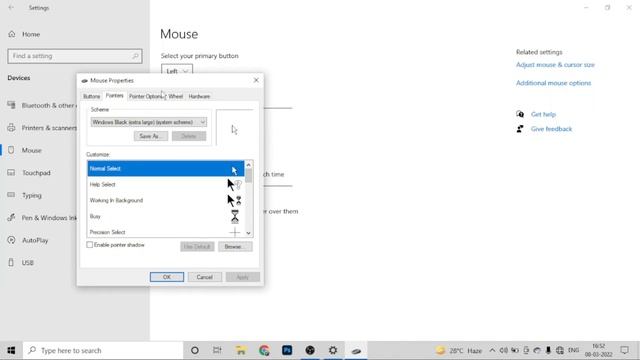Launch Chrome from the taskbar
This screenshot has height=360, width=640.
[x=264, y=350]
